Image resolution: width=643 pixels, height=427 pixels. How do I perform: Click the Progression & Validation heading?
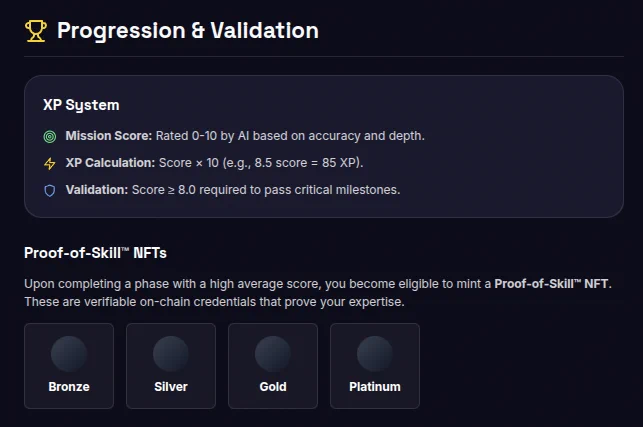coord(188,31)
